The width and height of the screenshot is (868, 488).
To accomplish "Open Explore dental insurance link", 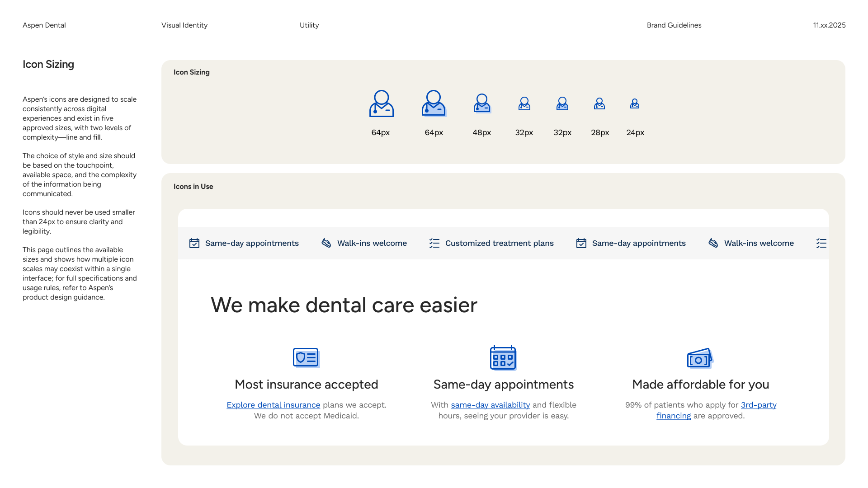I will point(273,405).
